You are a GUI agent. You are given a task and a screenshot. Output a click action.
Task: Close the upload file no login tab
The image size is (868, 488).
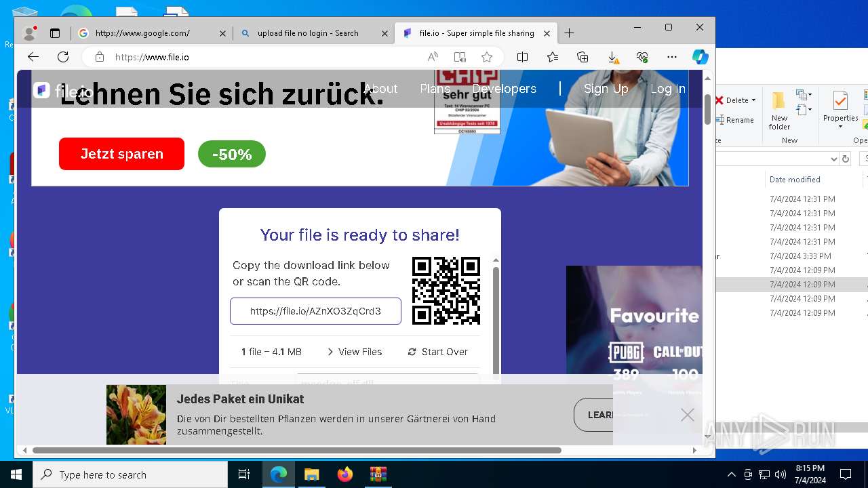point(384,33)
